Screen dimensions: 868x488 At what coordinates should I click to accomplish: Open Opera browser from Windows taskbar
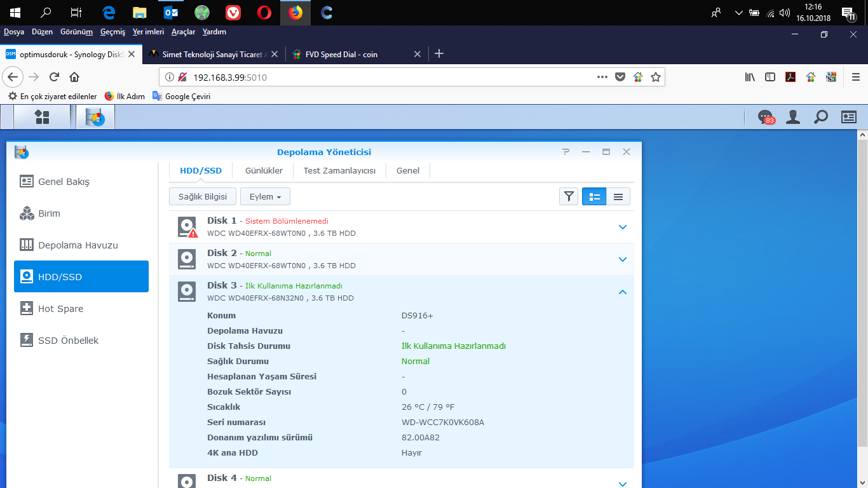[264, 12]
